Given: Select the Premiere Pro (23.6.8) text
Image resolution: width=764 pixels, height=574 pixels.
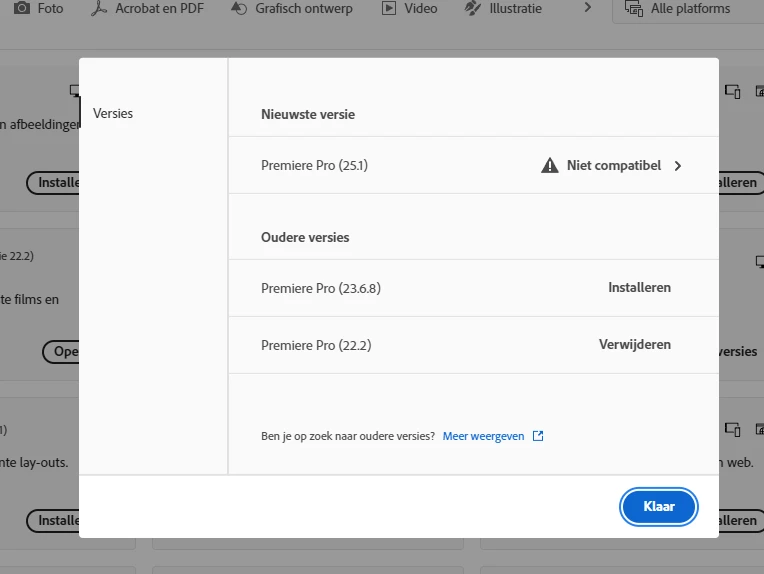Looking at the screenshot, I should click(321, 288).
